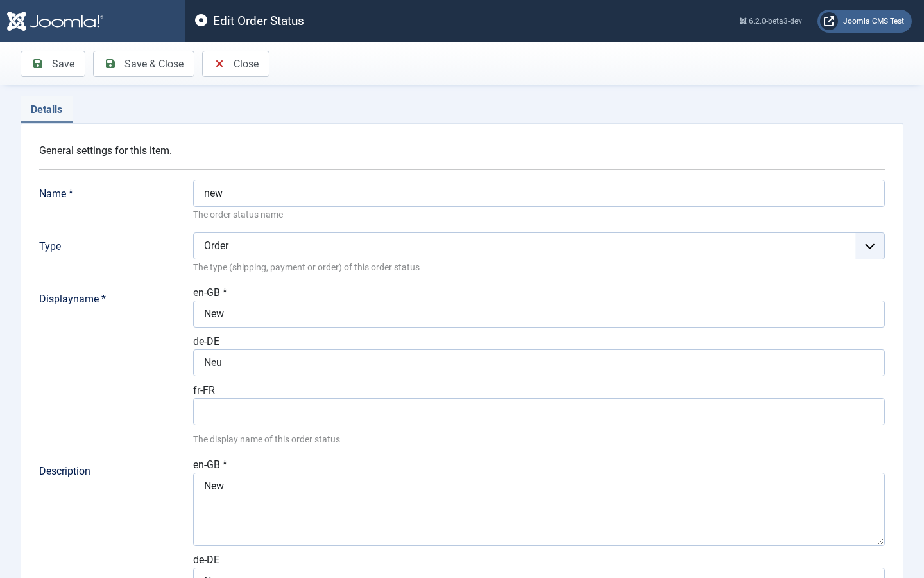Click the Description label
The width and height of the screenshot is (924, 578).
[x=65, y=471]
